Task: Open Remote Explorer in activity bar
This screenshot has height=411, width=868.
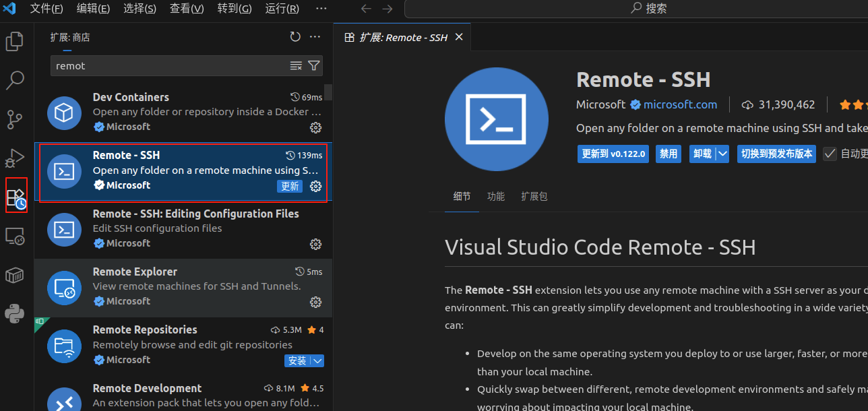Action: tap(15, 236)
